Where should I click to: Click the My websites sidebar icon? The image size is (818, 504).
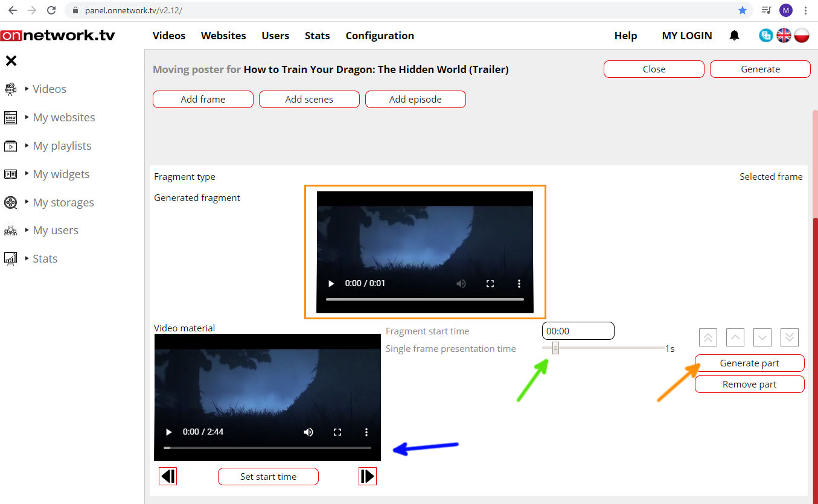point(10,118)
